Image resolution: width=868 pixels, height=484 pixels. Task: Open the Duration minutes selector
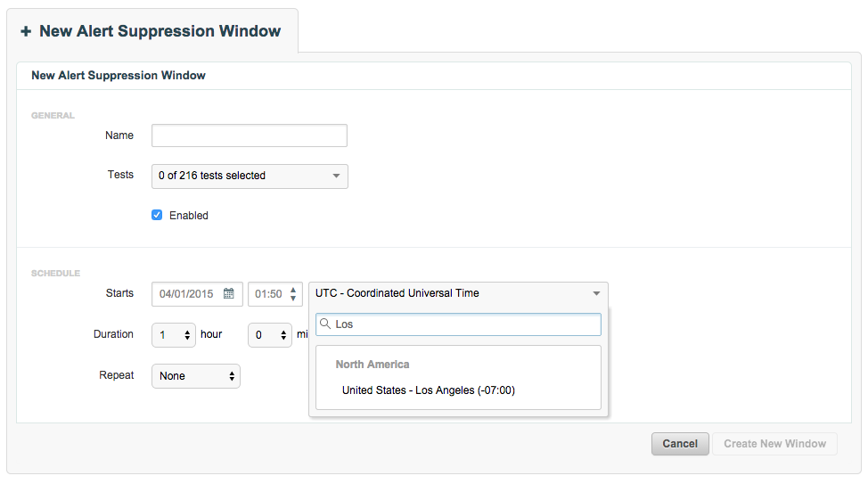[x=270, y=335]
